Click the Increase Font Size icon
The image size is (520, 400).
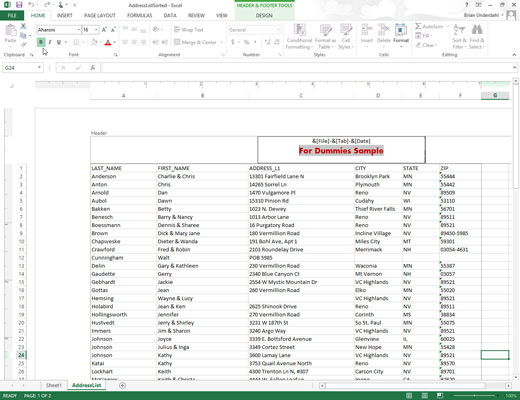[104, 30]
